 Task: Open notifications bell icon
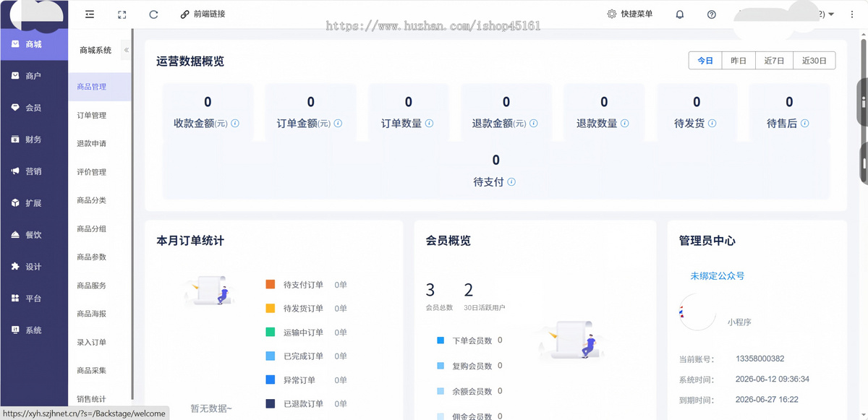click(680, 14)
